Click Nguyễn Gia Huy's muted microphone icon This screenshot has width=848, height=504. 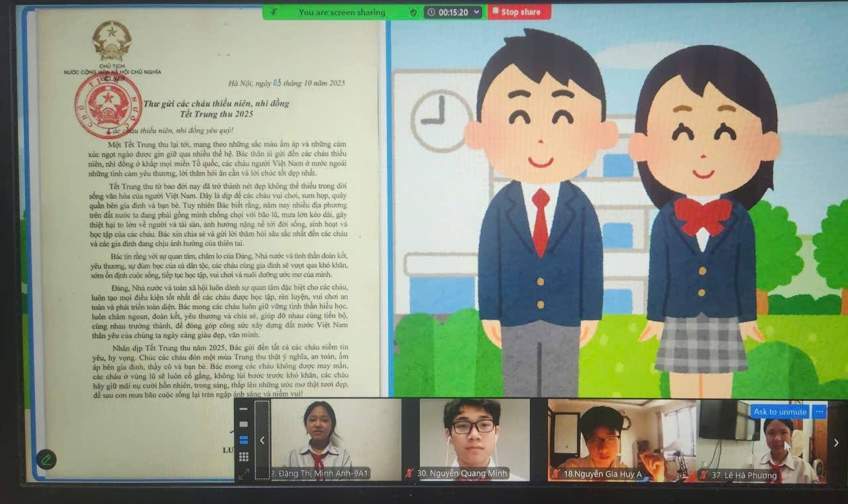tap(556, 474)
